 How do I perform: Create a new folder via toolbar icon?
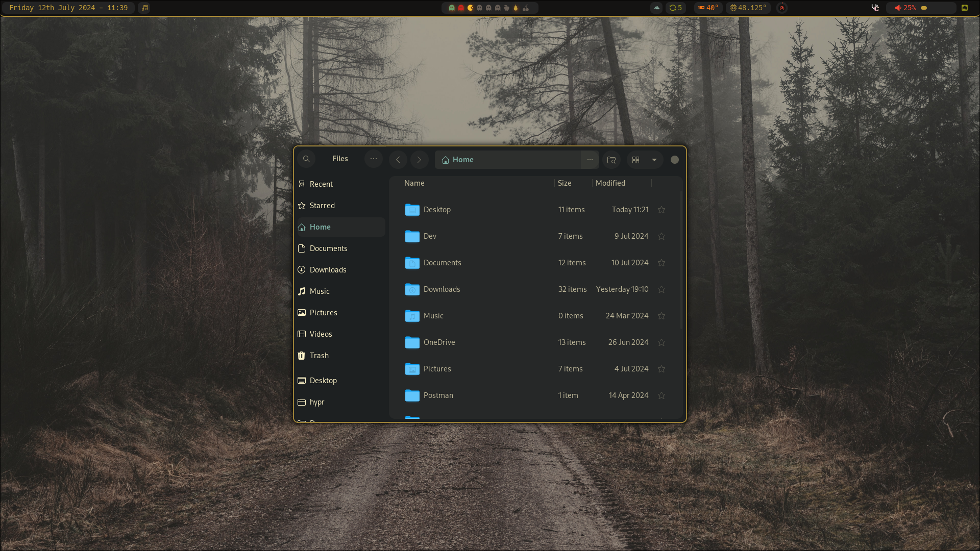tap(611, 160)
